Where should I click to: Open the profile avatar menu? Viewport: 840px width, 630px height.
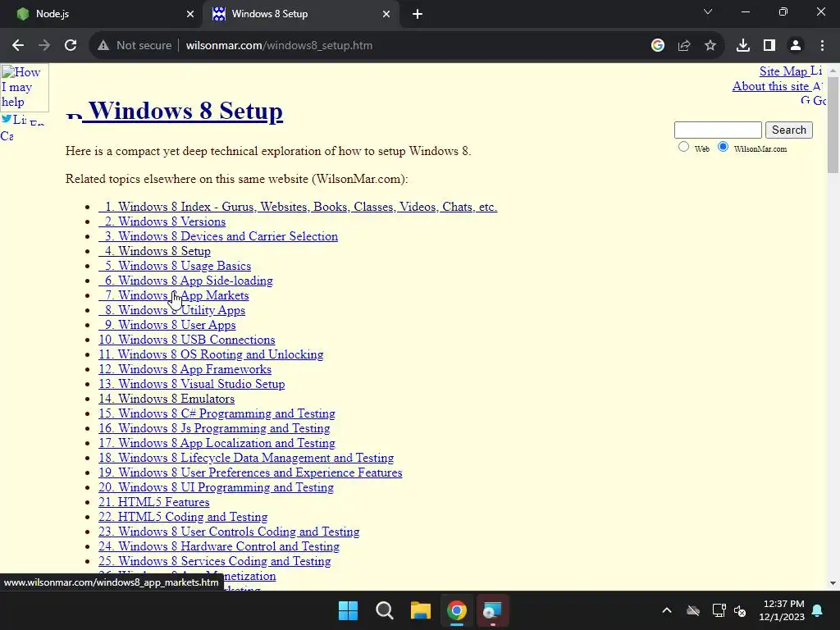796,46
